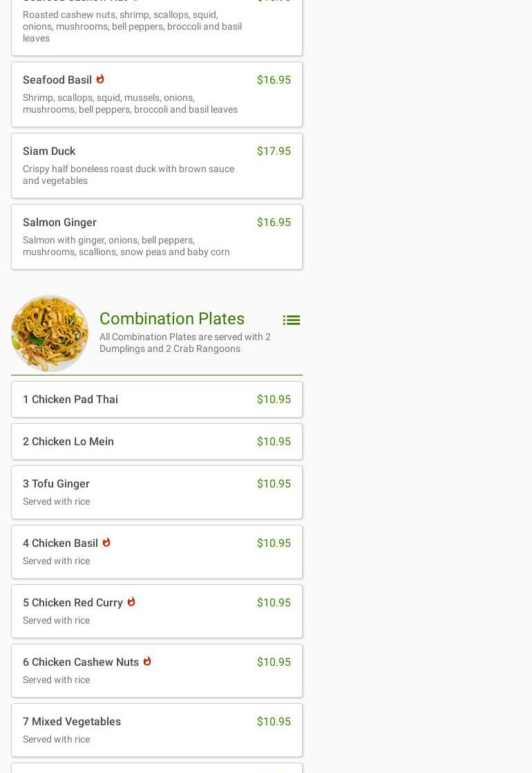Click the $16.95 price of Seafood Basil
The width and height of the screenshot is (532, 773).
pos(274,80)
